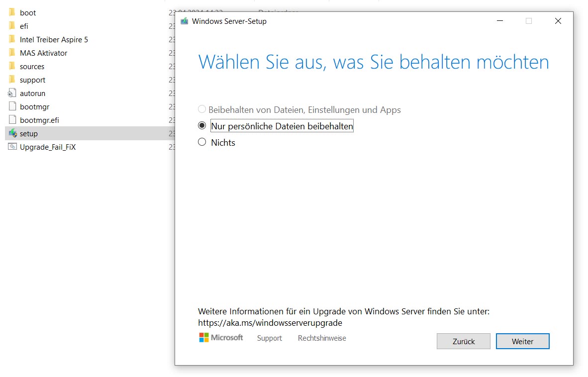This screenshot has width=588, height=377.
Task: Click the MAS Aktivator folder icon
Action: pos(12,53)
